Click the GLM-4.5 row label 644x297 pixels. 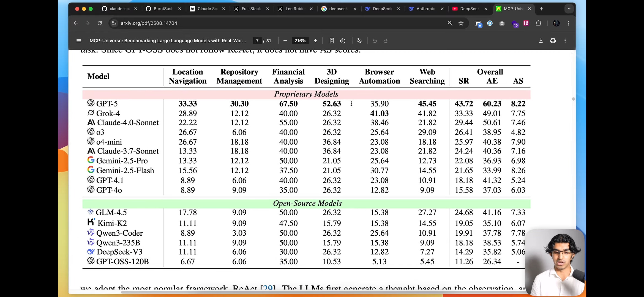111,212
